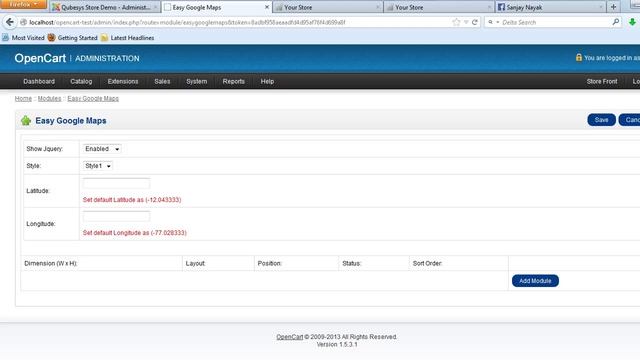Click 'Sort Order:' column header
640x360 pixels.
pos(427,263)
